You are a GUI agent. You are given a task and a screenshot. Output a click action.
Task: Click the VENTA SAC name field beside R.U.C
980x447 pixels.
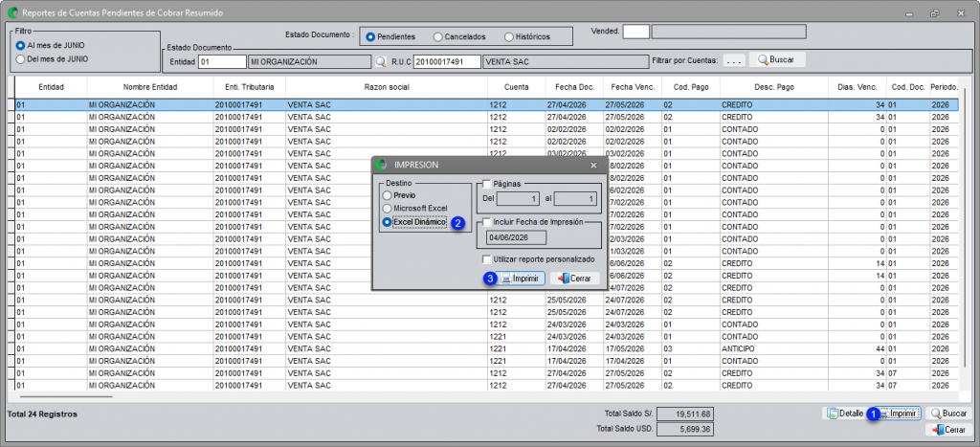point(566,62)
